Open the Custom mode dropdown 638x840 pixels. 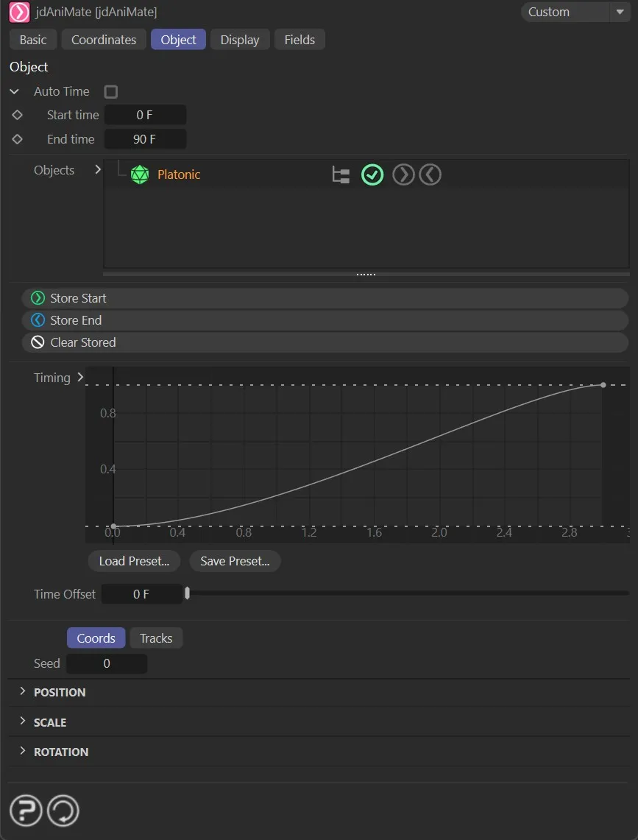(x=575, y=13)
